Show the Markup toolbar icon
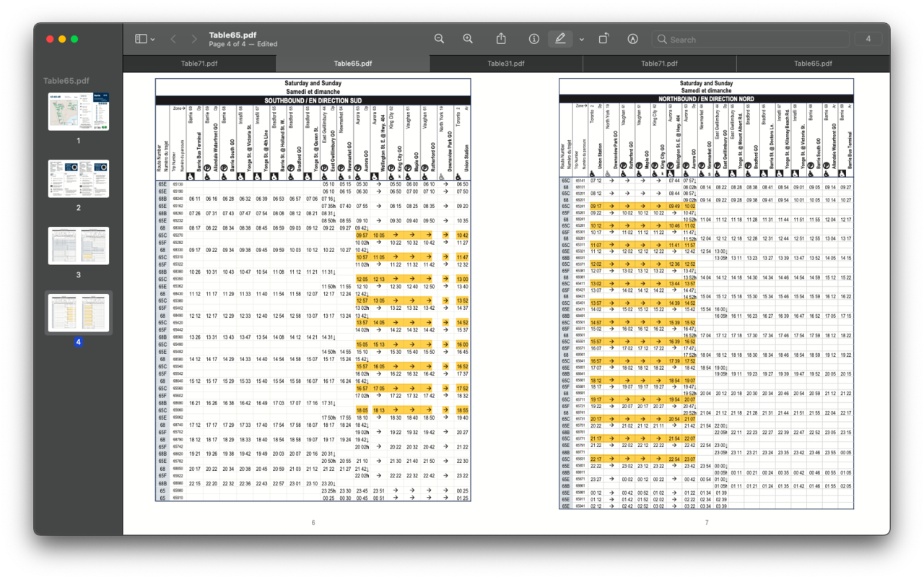Viewport: 924px width, 580px height. click(x=632, y=39)
